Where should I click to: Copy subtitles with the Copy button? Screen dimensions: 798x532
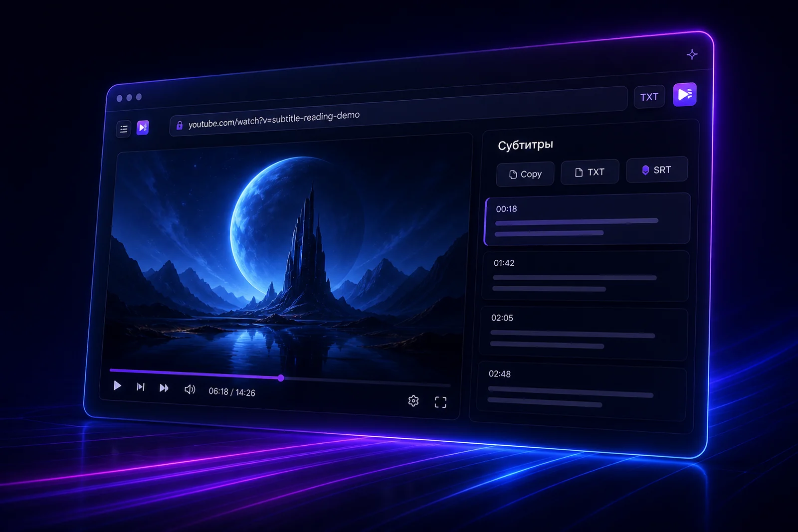click(525, 174)
